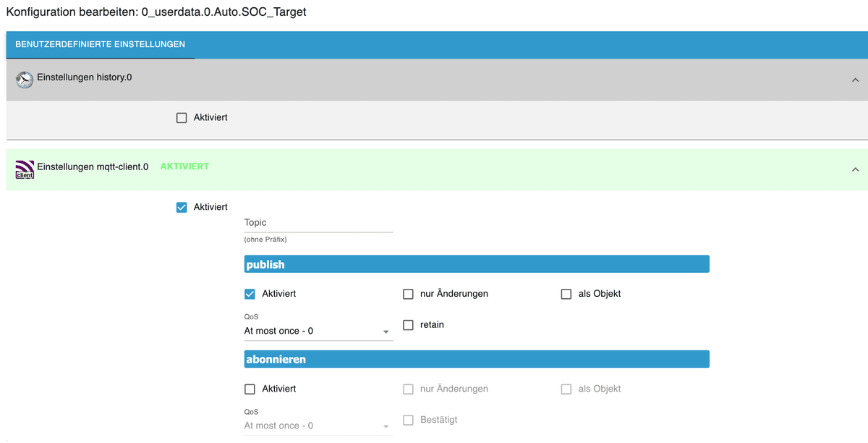Collapse the history.0 settings section
Image resolution: width=868 pixels, height=443 pixels.
(855, 80)
